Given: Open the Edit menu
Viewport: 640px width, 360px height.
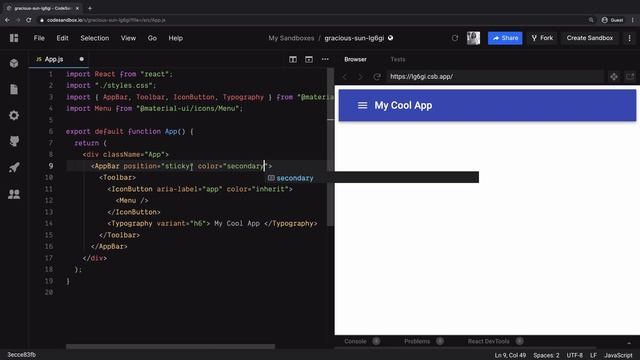Looking at the screenshot, I should pos(62,38).
